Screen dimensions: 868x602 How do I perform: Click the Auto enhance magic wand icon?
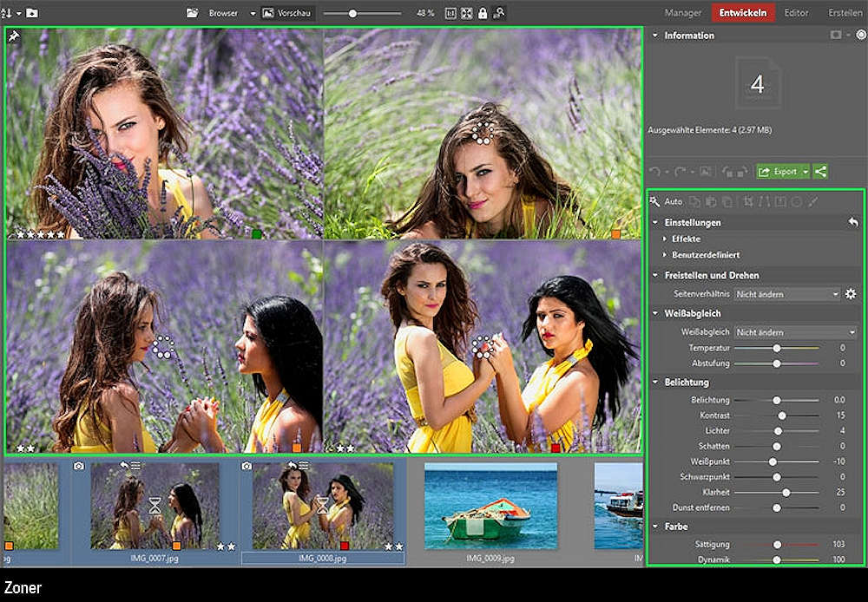point(655,201)
